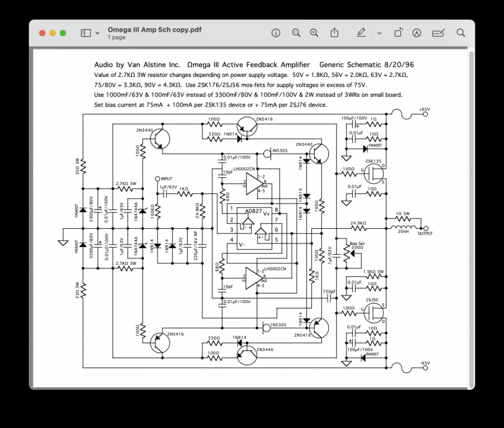Click the 2SK135 mosfet label

click(373, 161)
